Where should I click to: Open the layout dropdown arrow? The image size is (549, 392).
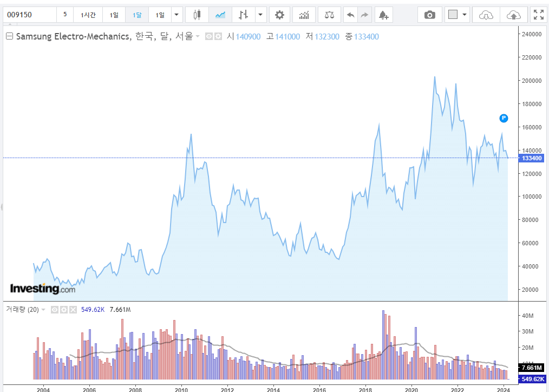(x=465, y=15)
